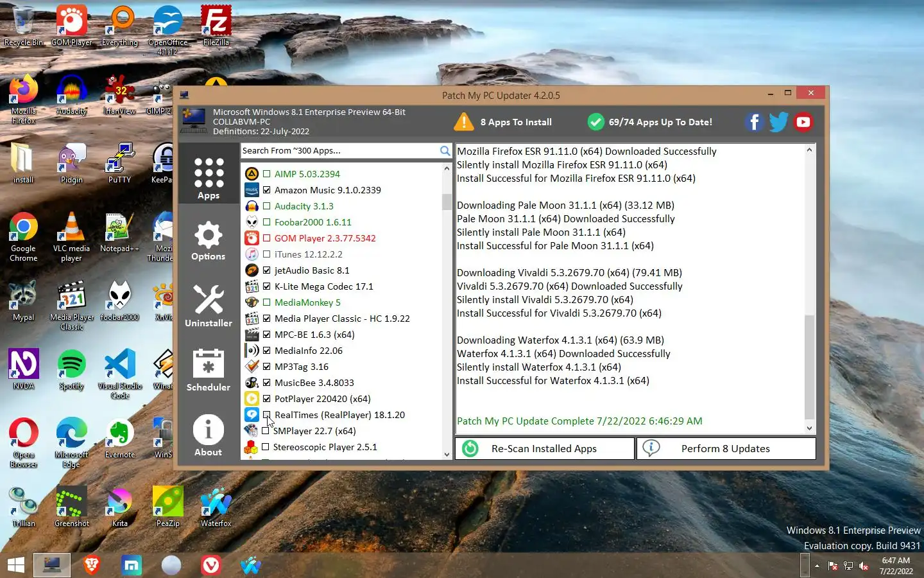Click the log panel scrollbar thumb
Screen dimensions: 924x578
coord(809,367)
